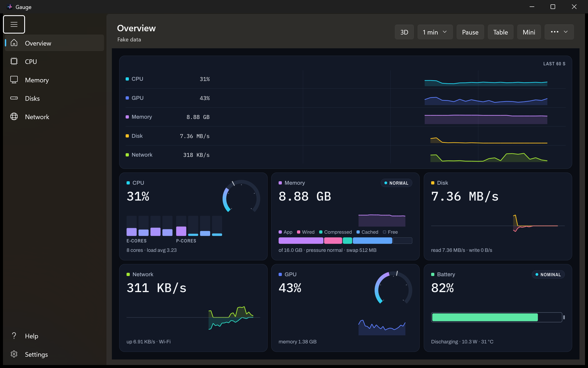Click the NORMAL memory pressure badge
Viewport: 588px width, 368px height.
pyautogui.click(x=396, y=183)
